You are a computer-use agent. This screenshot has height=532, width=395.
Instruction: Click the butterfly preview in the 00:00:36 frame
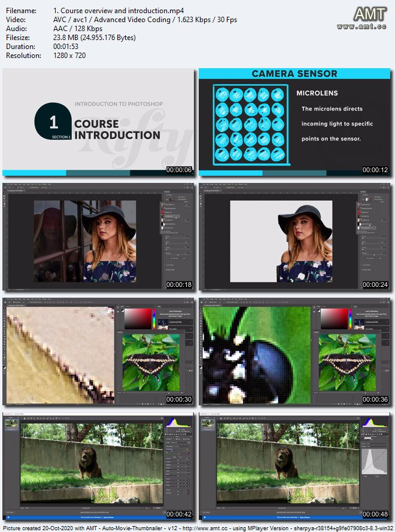pyautogui.click(x=347, y=362)
